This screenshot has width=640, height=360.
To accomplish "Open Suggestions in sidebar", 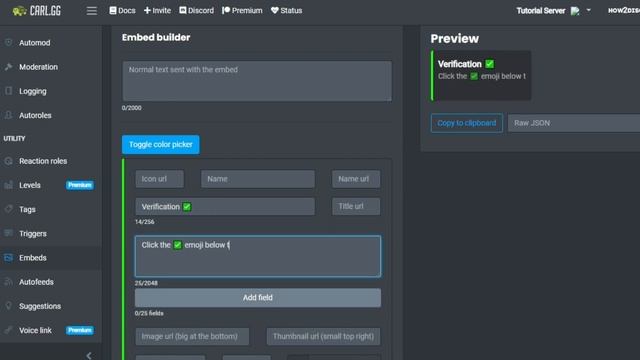I will coord(40,306).
